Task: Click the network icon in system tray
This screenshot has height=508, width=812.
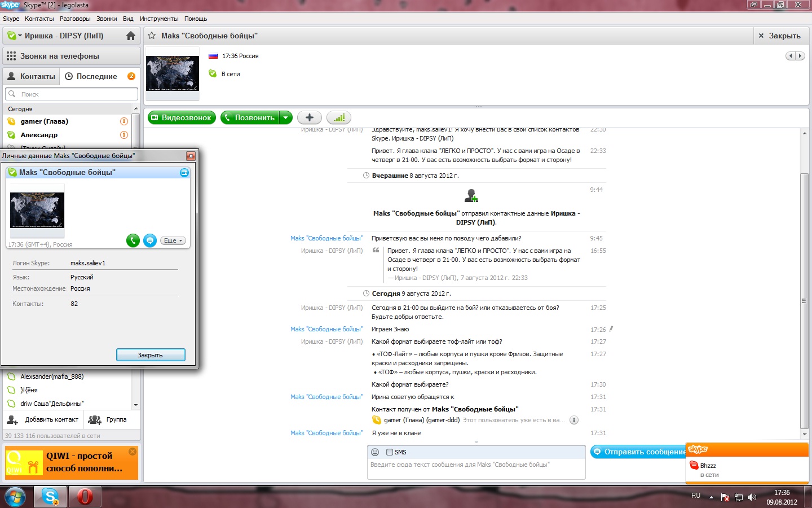Action: point(739,497)
